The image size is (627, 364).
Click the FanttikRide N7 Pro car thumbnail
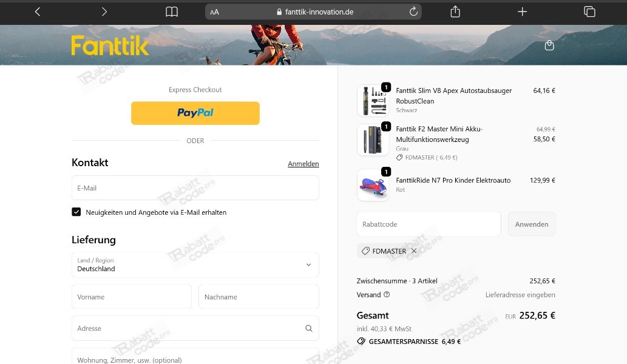coord(373,185)
